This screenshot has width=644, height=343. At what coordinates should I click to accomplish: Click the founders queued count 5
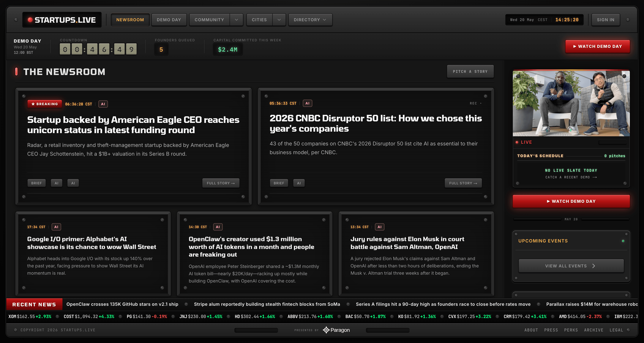[161, 50]
